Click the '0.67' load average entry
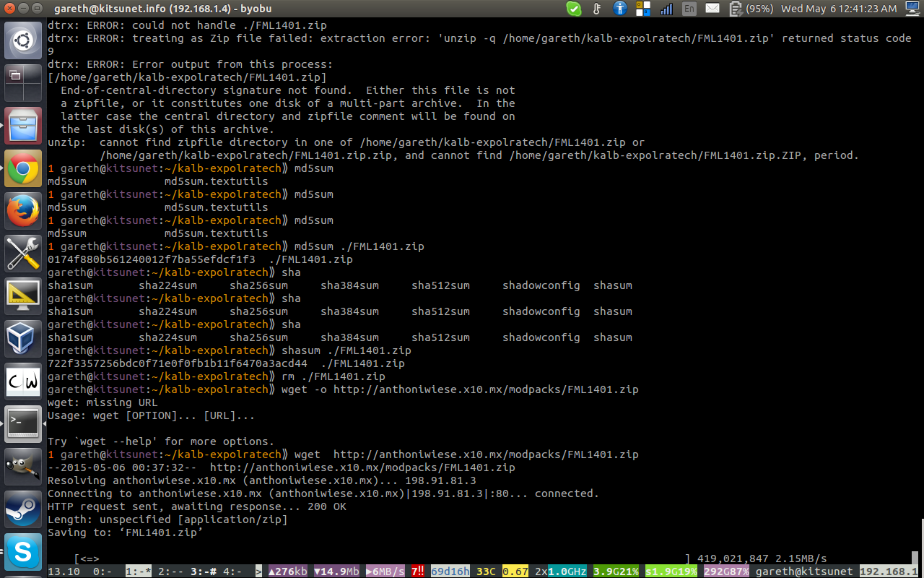This screenshot has height=578, width=924. 515,571
